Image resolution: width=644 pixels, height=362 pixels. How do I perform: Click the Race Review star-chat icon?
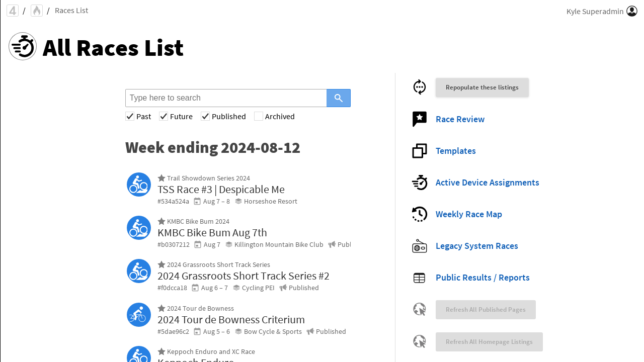pos(420,119)
